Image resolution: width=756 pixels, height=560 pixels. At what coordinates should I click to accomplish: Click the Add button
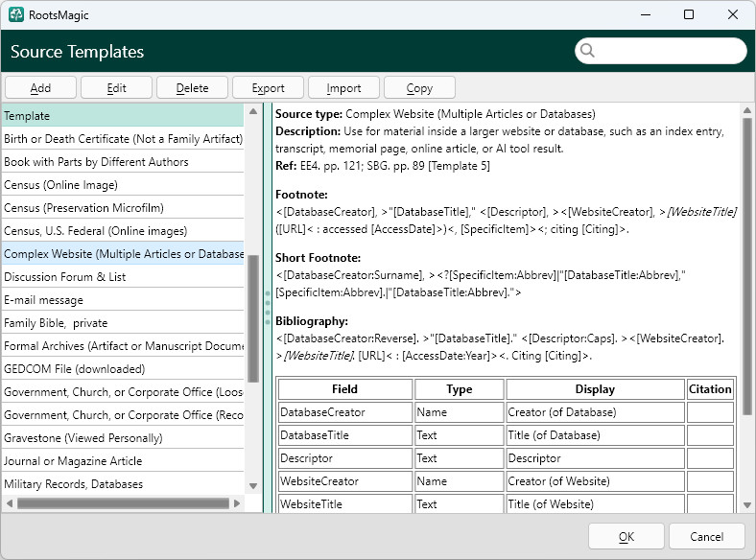click(40, 87)
